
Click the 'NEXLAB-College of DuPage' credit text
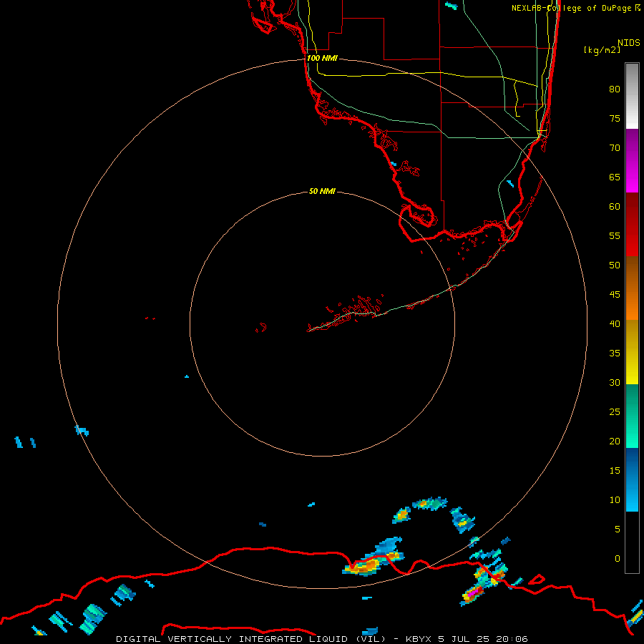click(x=571, y=8)
